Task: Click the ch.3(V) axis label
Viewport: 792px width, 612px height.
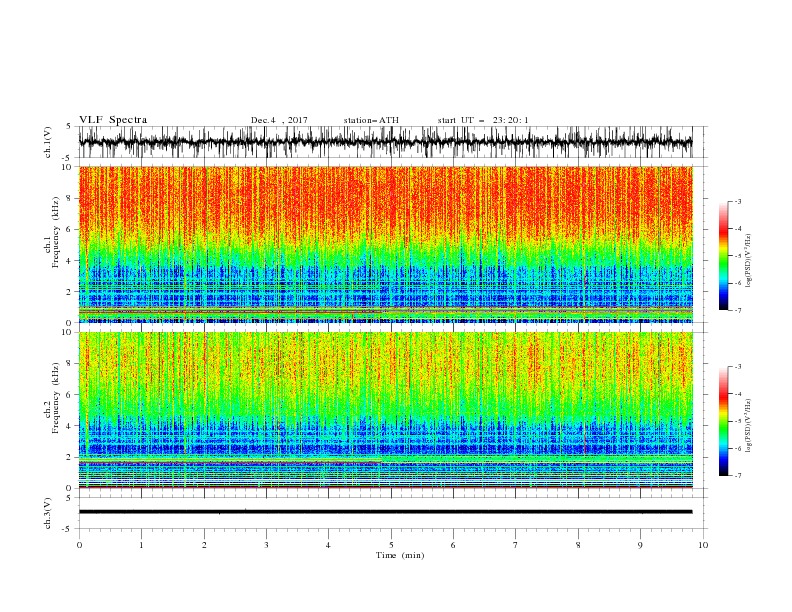Action: 48,513
